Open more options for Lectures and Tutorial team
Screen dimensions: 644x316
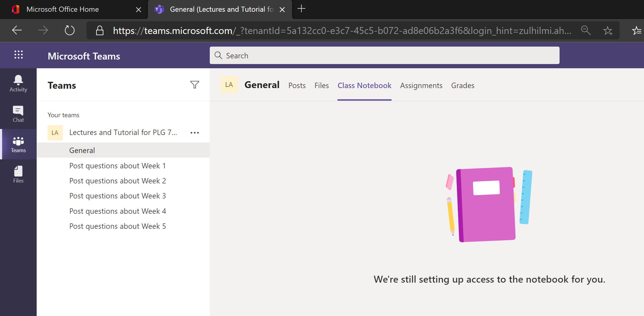(195, 133)
